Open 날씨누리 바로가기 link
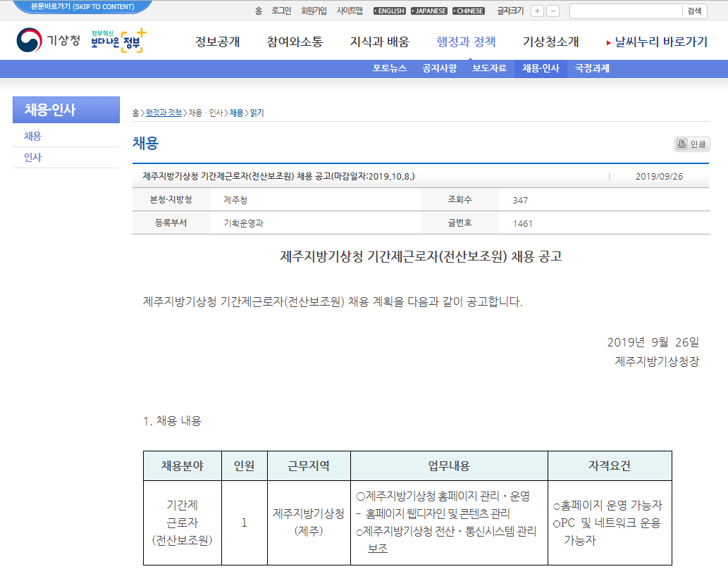 coord(657,42)
